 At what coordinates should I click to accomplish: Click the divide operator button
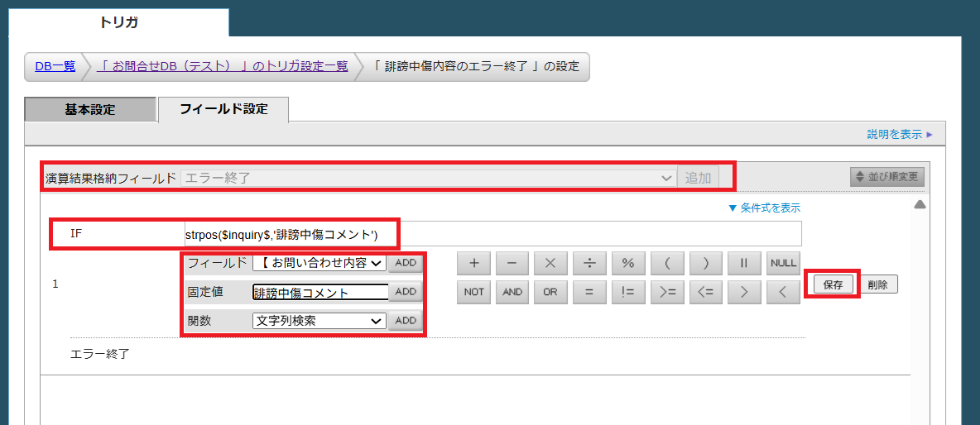point(589,264)
